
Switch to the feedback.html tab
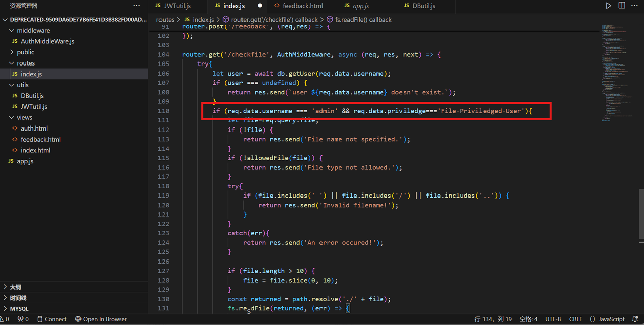(x=302, y=6)
